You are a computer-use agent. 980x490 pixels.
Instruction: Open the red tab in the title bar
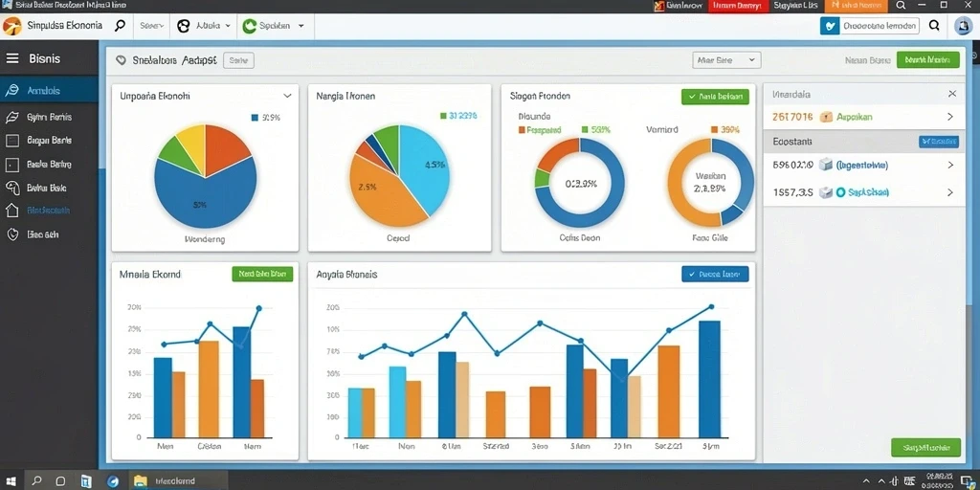[x=736, y=6]
